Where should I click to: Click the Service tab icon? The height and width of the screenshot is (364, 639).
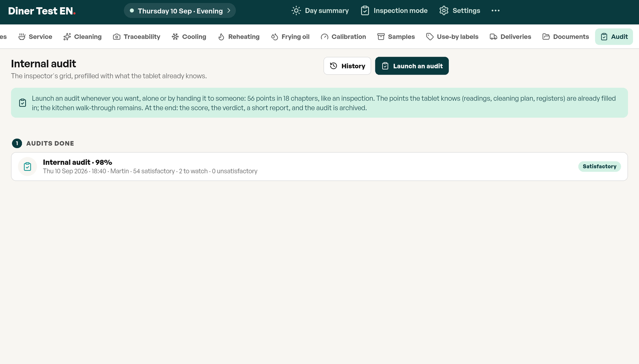click(22, 37)
